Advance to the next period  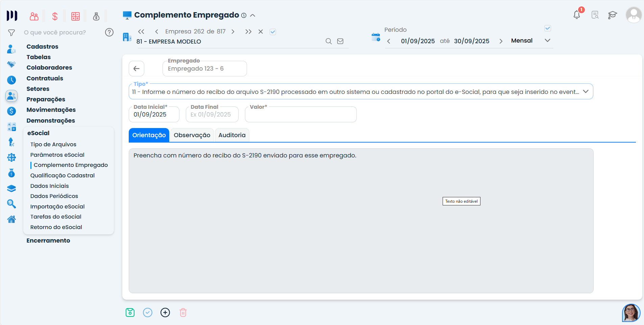point(501,41)
